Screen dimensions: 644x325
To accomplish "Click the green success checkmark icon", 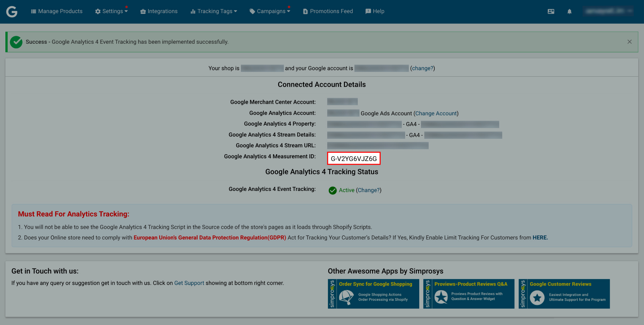I will (x=16, y=42).
